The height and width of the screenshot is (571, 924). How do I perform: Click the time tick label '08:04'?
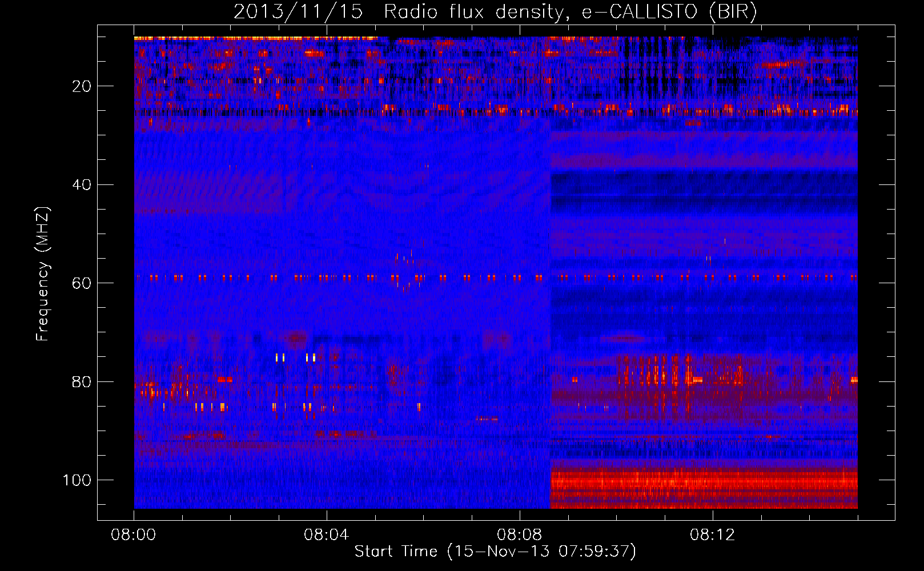click(327, 535)
